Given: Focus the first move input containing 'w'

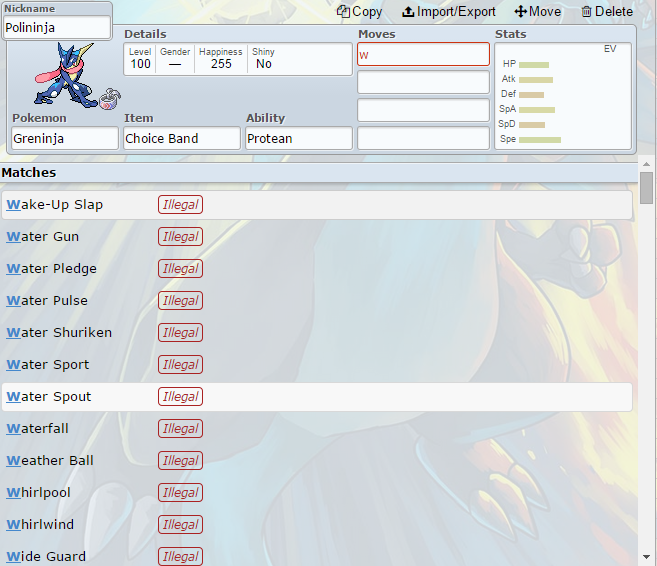Looking at the screenshot, I should [x=423, y=54].
